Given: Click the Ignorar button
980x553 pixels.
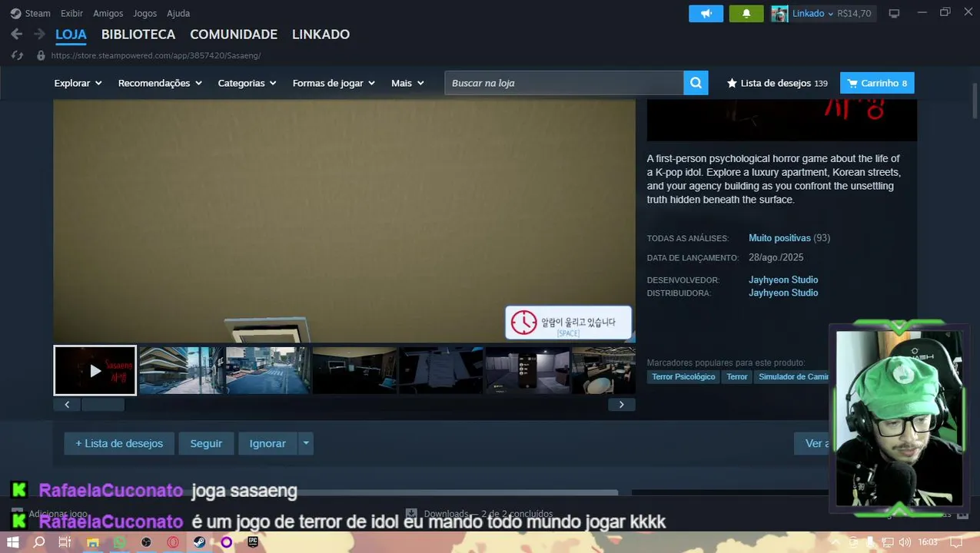Looking at the screenshot, I should (267, 443).
